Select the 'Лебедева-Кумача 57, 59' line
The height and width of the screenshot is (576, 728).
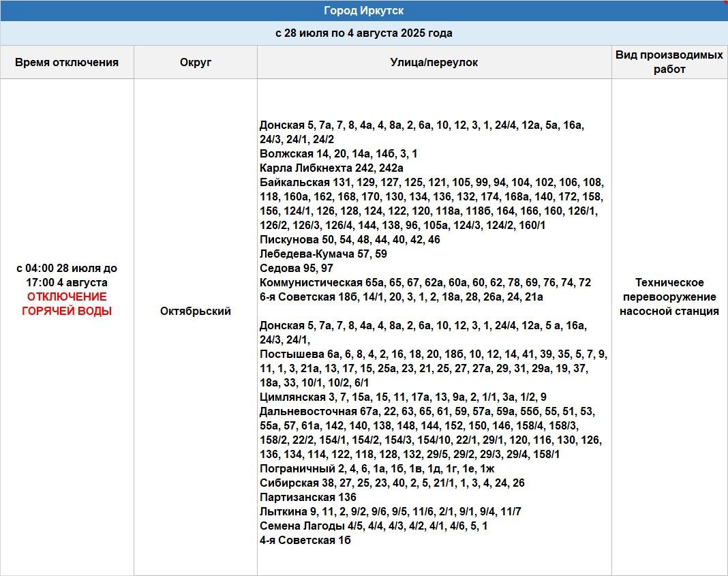click(323, 254)
